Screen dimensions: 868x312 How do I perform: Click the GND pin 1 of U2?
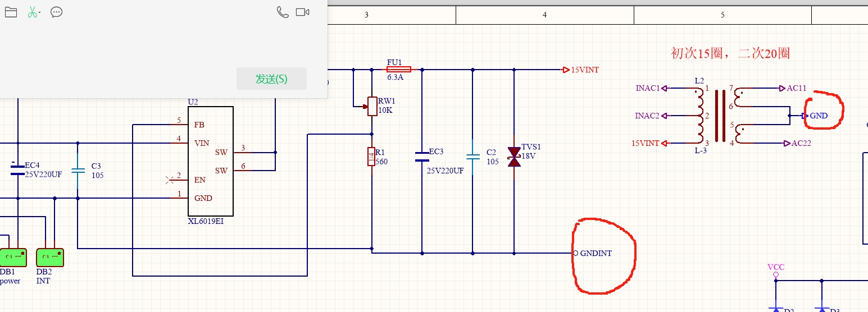[x=179, y=198]
